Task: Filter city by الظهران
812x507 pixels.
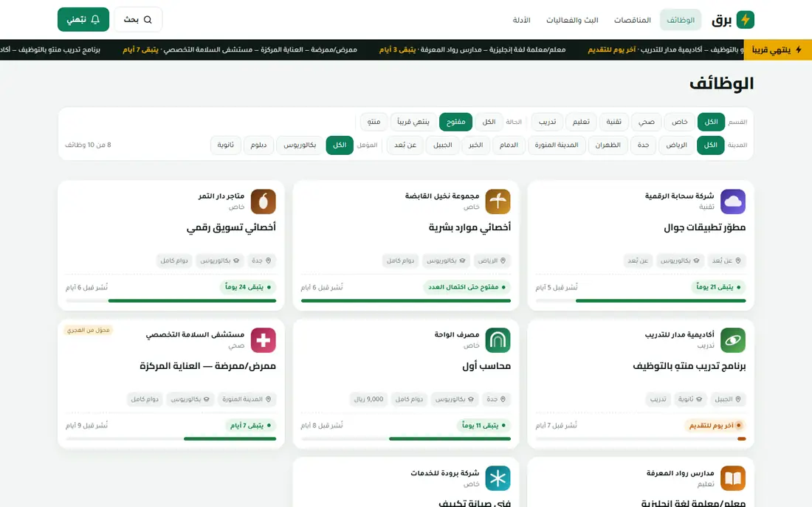Action: (x=608, y=145)
